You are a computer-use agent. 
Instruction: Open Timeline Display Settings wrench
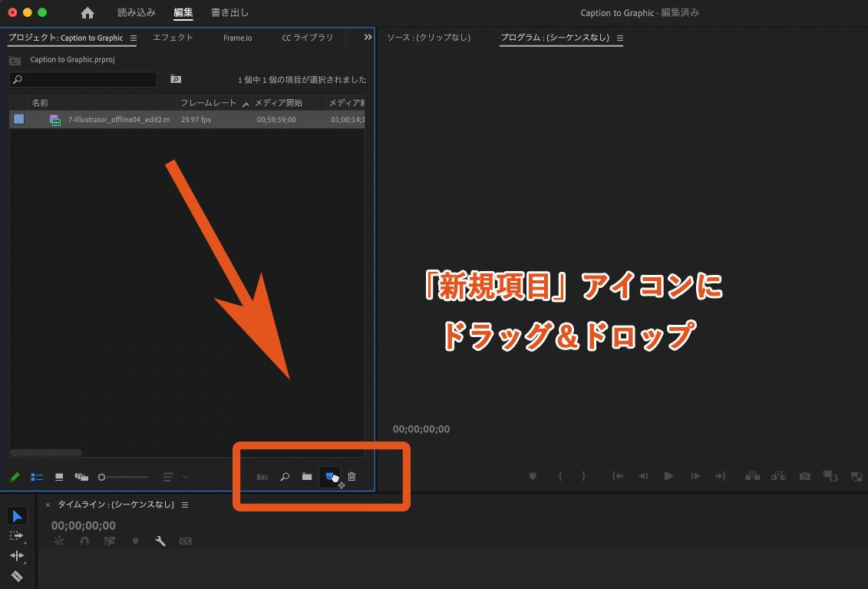click(x=160, y=541)
